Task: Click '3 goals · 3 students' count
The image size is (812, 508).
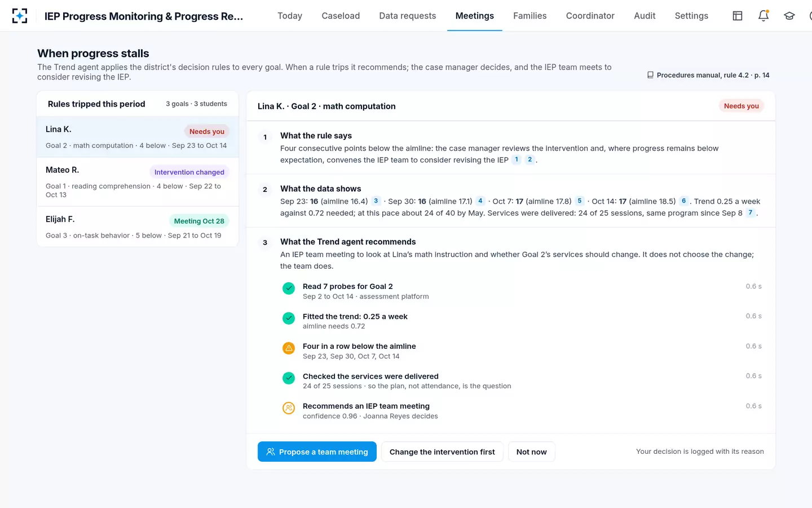Action: click(196, 104)
